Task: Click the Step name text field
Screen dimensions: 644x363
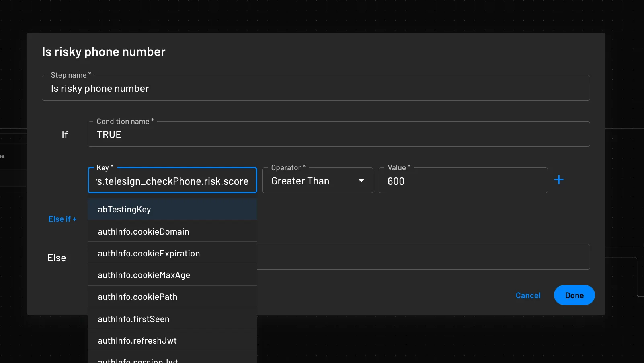Action: tap(316, 88)
